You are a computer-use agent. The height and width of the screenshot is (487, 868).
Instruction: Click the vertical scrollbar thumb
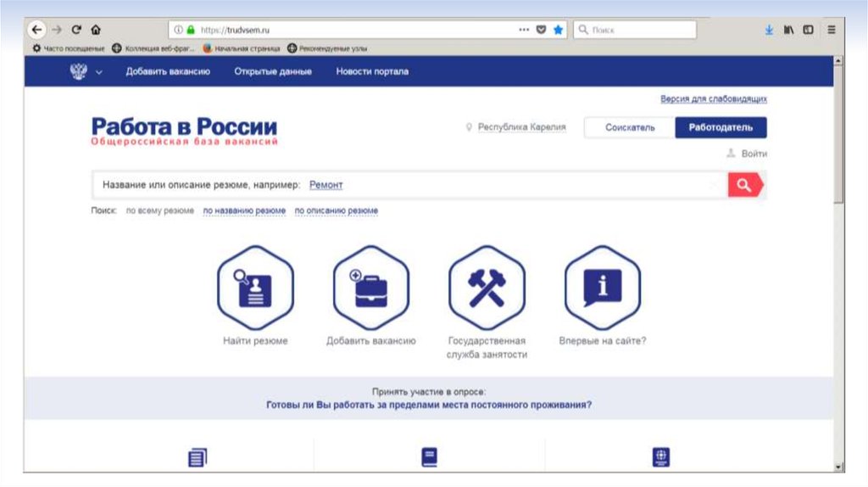coord(838,135)
